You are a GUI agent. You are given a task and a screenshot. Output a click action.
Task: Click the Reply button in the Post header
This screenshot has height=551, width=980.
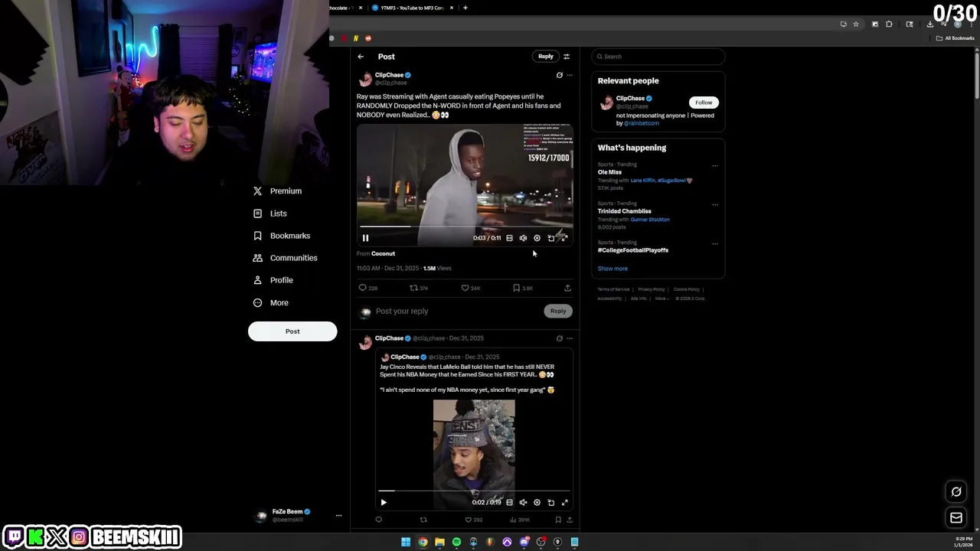pyautogui.click(x=545, y=57)
